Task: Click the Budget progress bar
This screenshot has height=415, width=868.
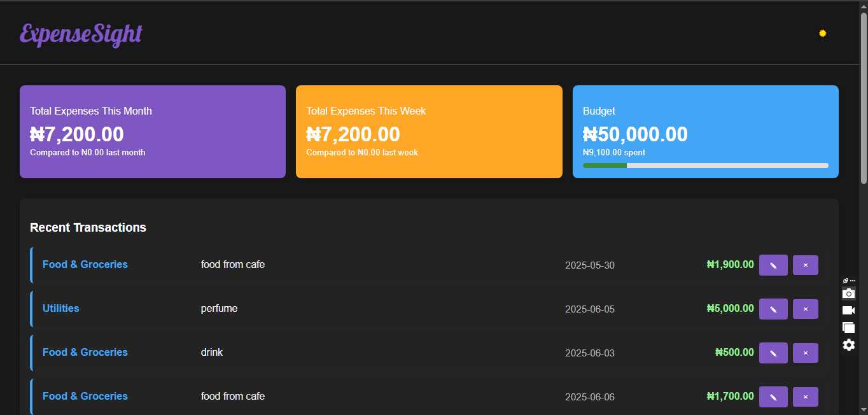Action: pyautogui.click(x=705, y=165)
